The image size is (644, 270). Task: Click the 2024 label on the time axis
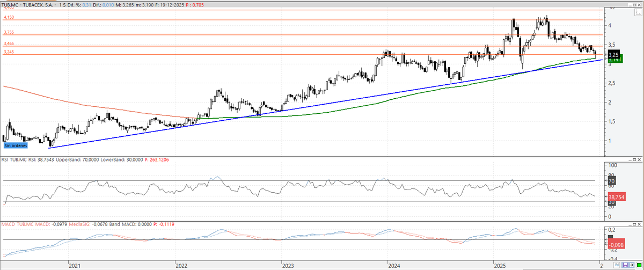[394, 265]
